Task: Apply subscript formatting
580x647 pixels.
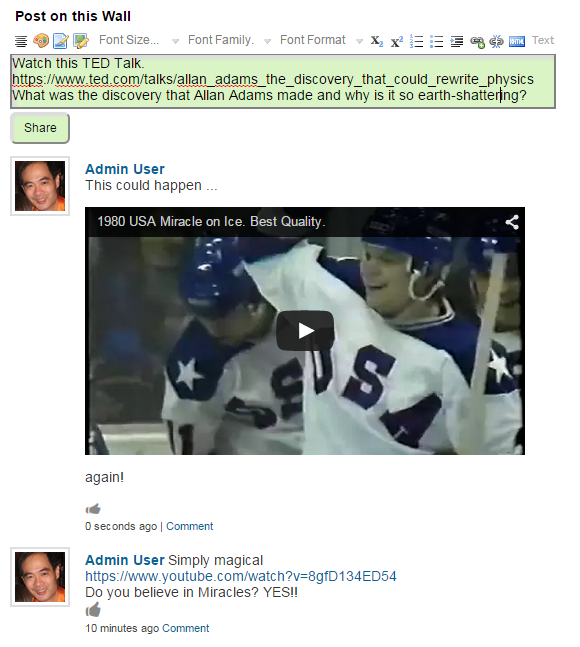Action: coord(377,41)
